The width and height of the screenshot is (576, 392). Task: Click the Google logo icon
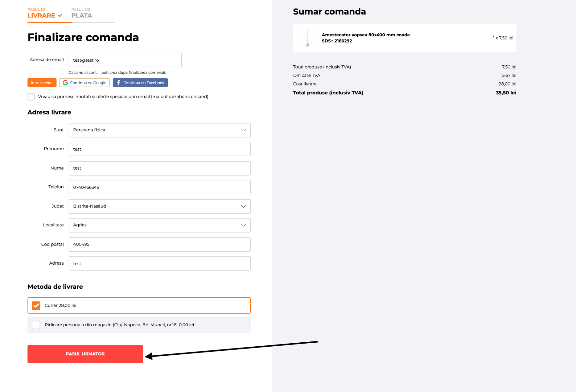click(65, 83)
